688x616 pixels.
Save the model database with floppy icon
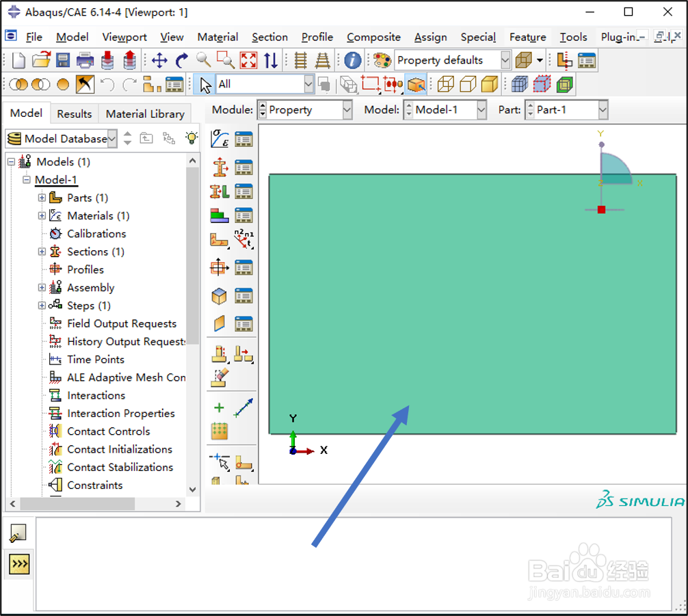pyautogui.click(x=63, y=60)
